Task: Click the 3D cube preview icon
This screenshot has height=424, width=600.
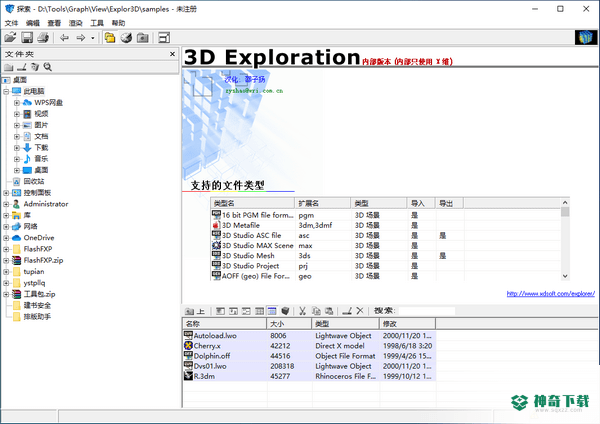Action: coord(285,311)
